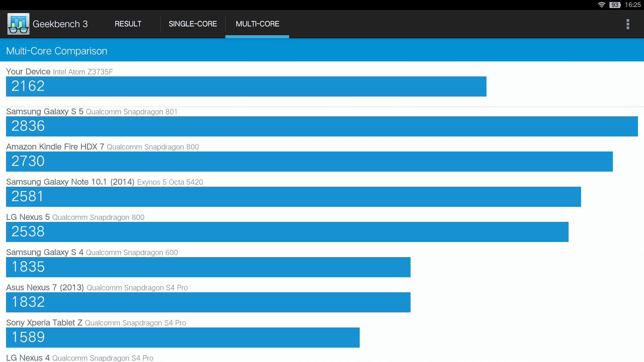The height and width of the screenshot is (362, 644).
Task: Tap the 1832 score bar
Action: 208,302
